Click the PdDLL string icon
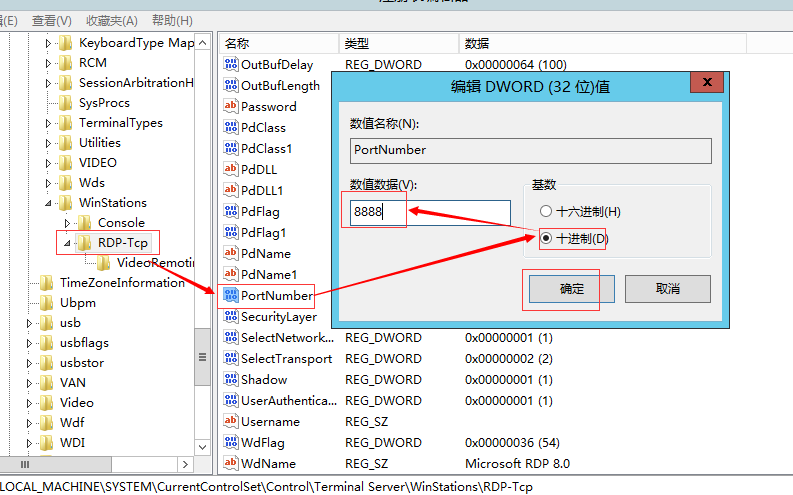Viewport: 793px width, 495px height. click(231, 169)
